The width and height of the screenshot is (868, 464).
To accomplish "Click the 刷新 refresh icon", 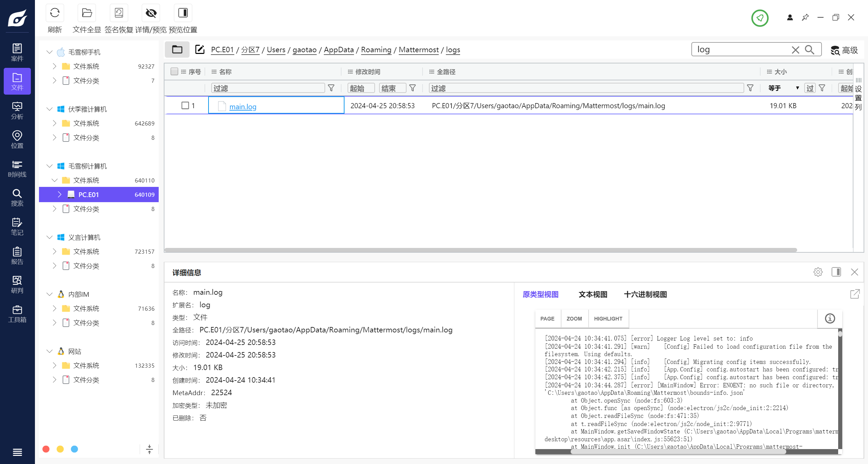I will 55,13.
